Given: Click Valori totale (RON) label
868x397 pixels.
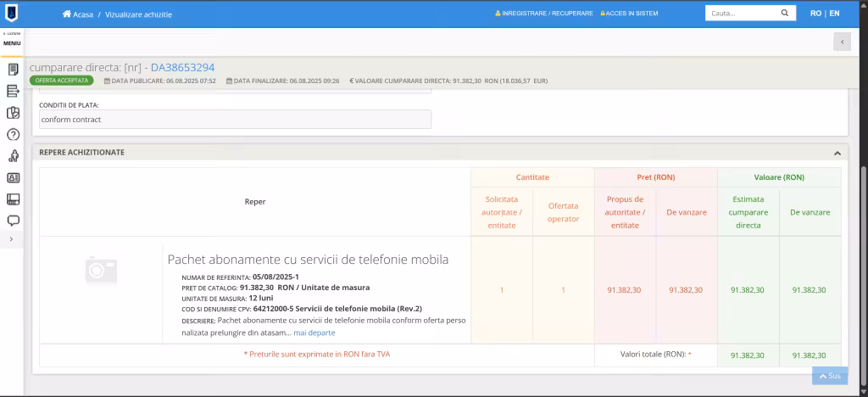Looking at the screenshot, I should click(656, 355).
